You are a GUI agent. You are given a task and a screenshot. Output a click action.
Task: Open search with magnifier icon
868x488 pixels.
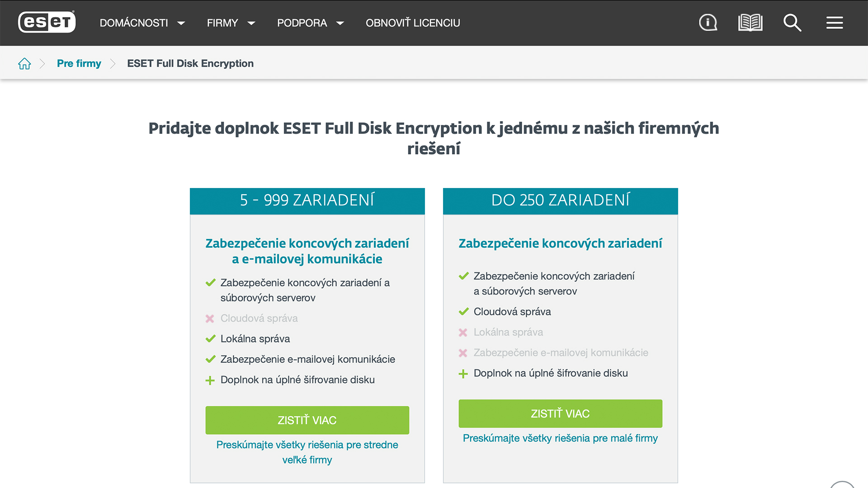tap(792, 23)
